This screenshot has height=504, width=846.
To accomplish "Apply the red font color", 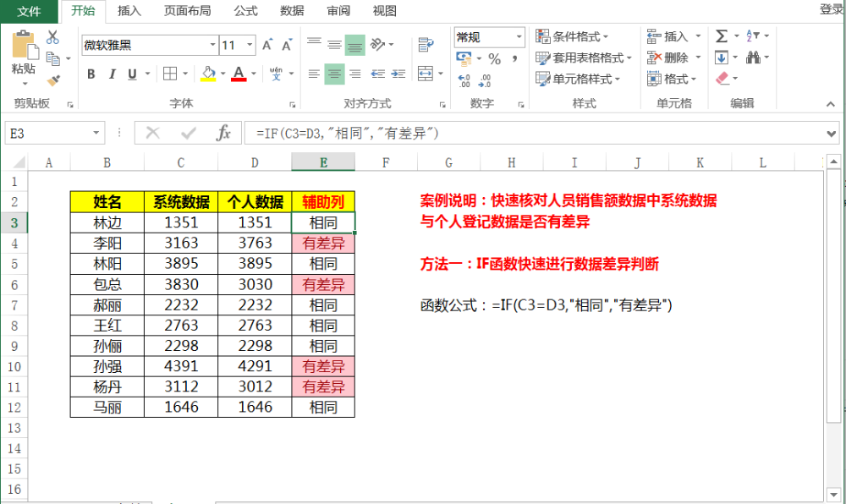I will (x=239, y=74).
